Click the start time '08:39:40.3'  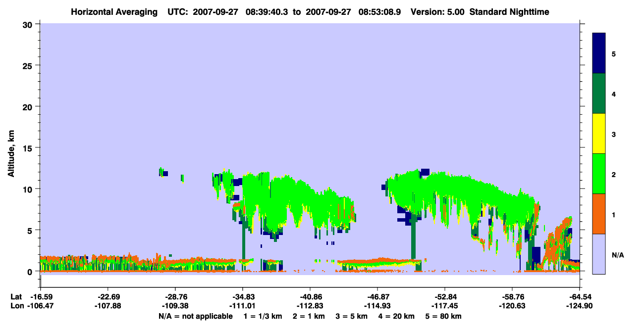coord(268,11)
